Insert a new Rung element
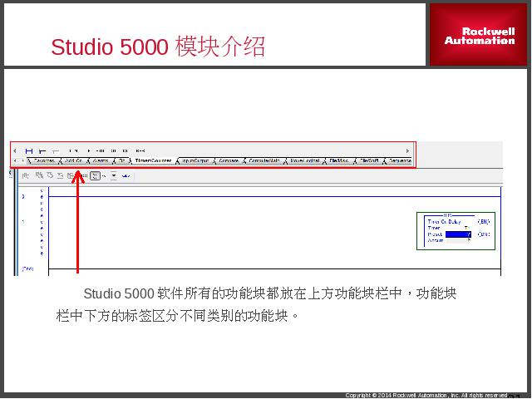Image resolution: width=532 pixels, height=399 pixels. pyautogui.click(x=29, y=150)
